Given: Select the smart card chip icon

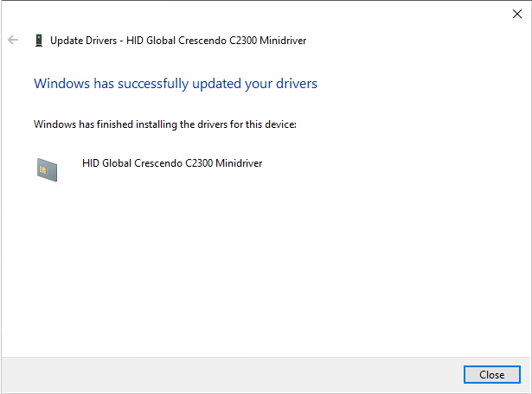Looking at the screenshot, I should point(47,170).
